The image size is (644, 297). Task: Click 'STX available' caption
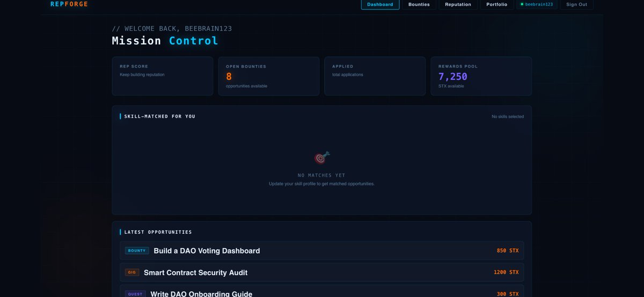click(451, 86)
